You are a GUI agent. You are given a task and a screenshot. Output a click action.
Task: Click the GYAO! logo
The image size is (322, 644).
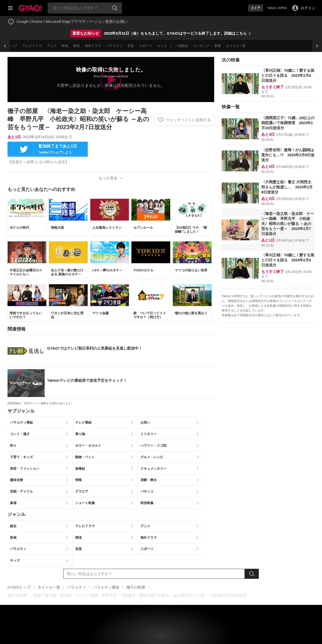30,8
